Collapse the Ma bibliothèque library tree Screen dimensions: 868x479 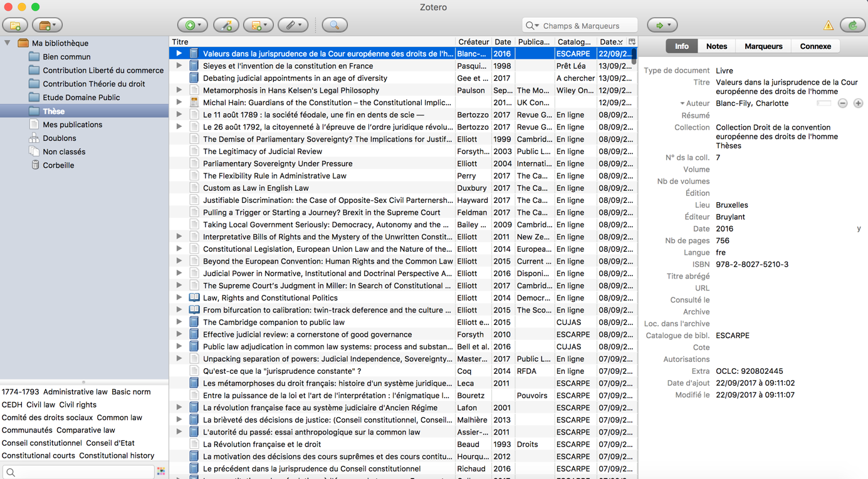point(8,43)
